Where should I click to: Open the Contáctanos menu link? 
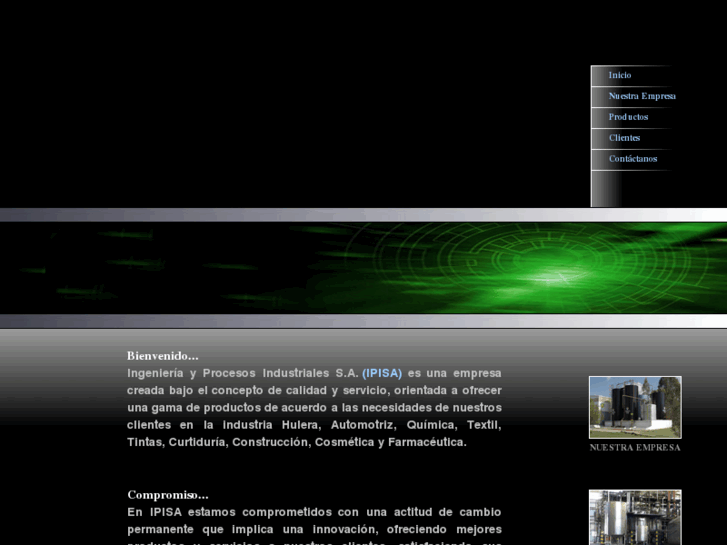click(633, 159)
